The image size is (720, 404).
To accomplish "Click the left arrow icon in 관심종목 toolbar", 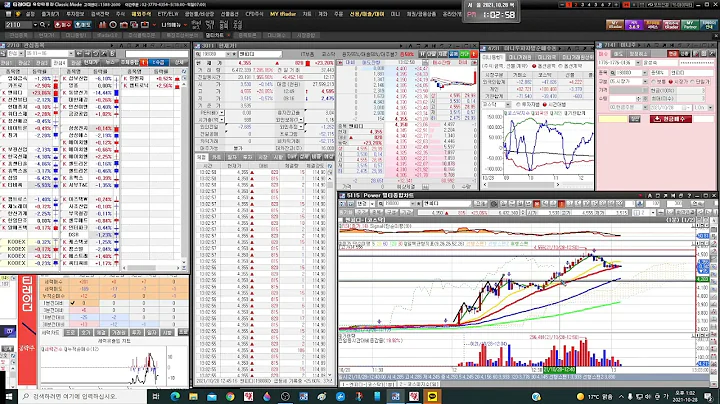I will coord(79,54).
